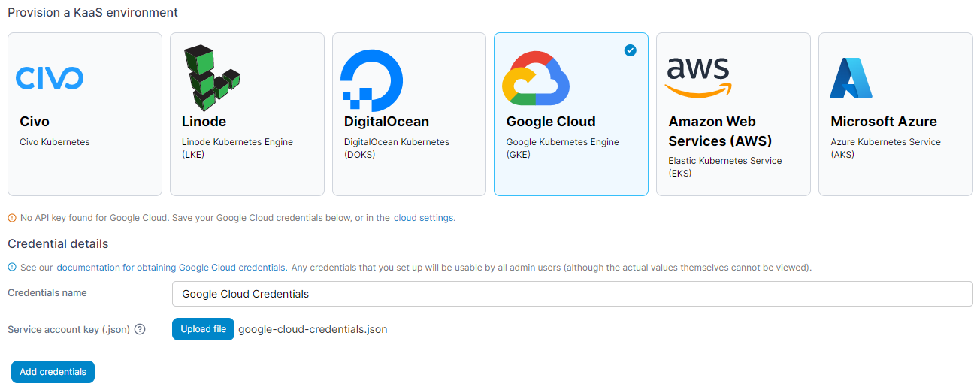Open the cloud settings link

click(x=423, y=218)
